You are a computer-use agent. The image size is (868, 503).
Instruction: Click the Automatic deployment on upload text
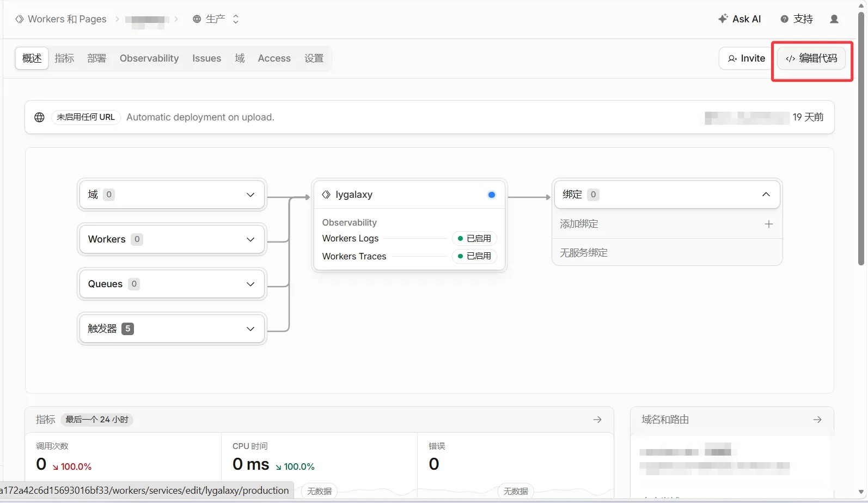click(200, 117)
